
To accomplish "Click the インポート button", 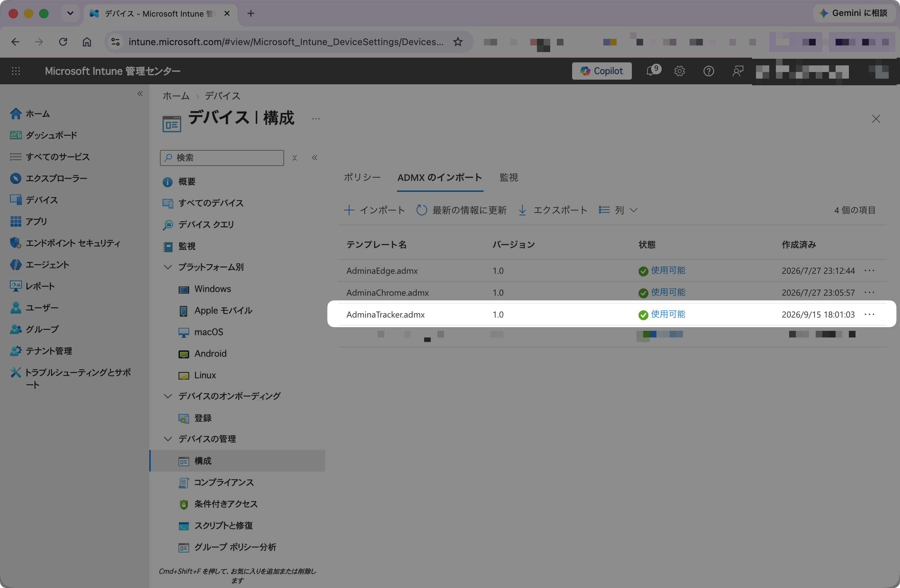I will (374, 210).
